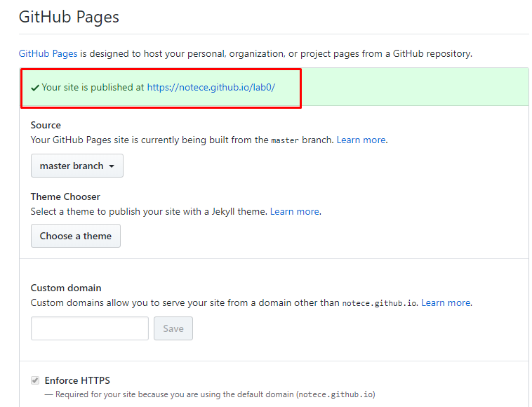This screenshot has height=407, width=532.
Task: Open Learn more link for custom domains
Action: pyautogui.click(x=446, y=303)
